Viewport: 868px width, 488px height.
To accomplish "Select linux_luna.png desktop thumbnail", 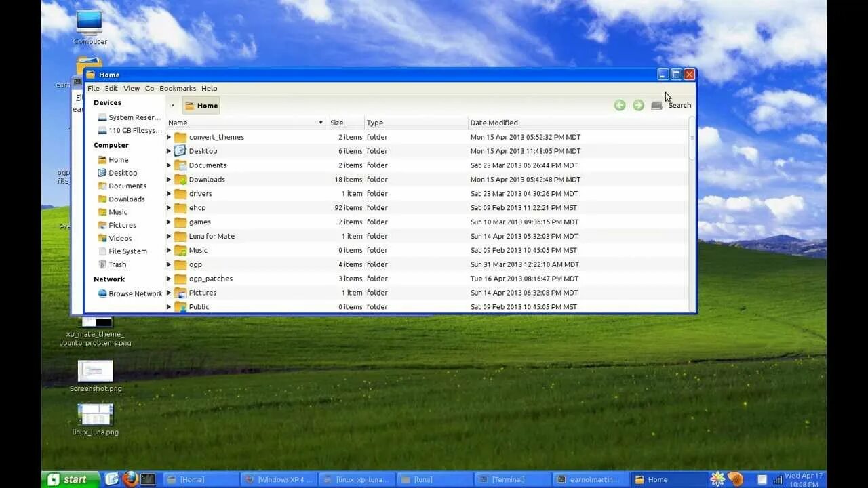I will [x=95, y=420].
